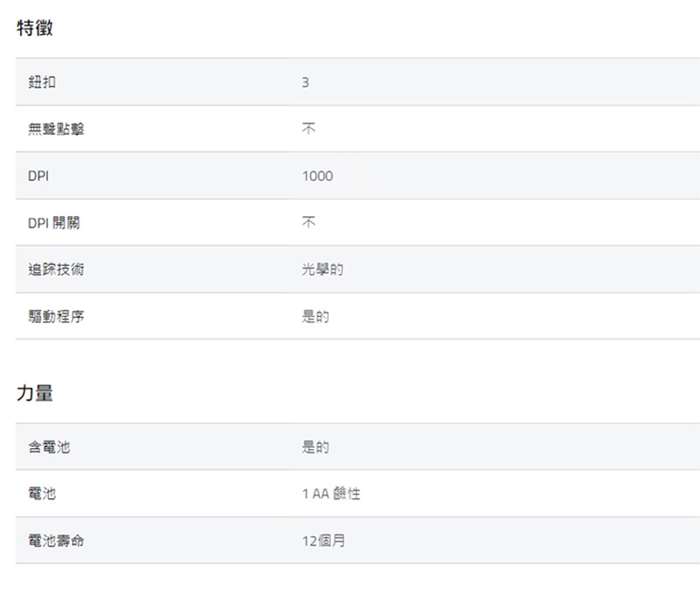Click the 電池壽命 row label

tap(56, 541)
